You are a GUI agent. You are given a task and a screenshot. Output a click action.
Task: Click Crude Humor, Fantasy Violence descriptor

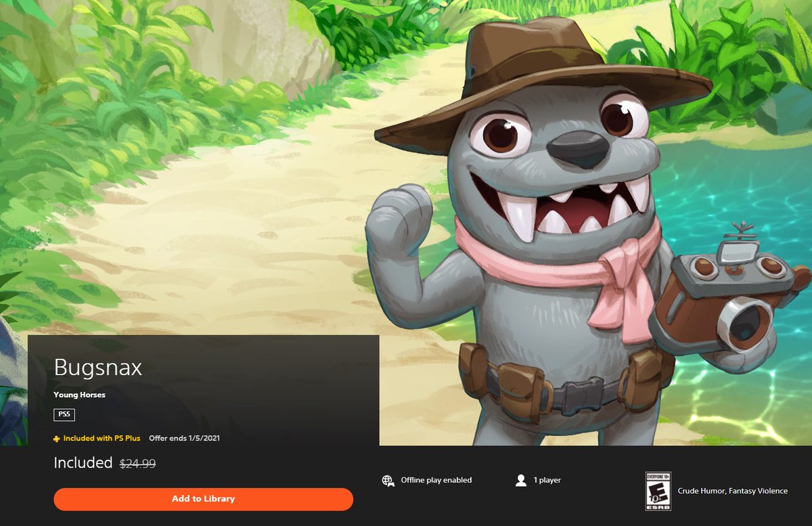(733, 491)
